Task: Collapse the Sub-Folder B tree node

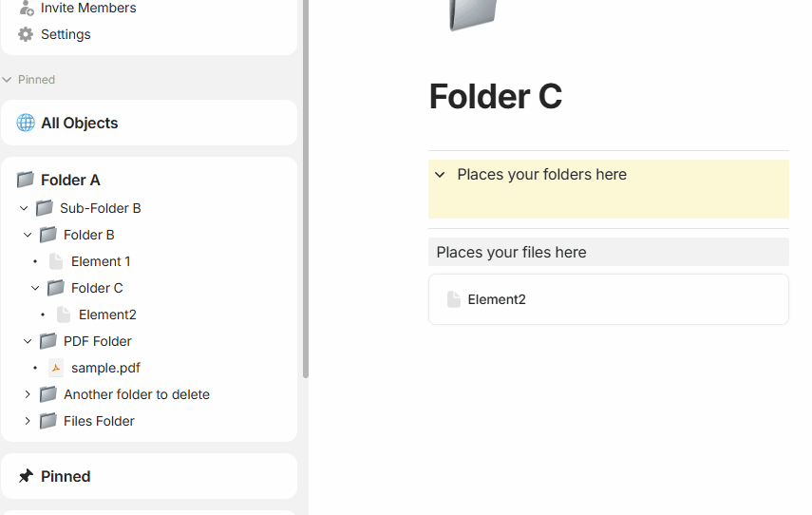Action: pyautogui.click(x=24, y=208)
